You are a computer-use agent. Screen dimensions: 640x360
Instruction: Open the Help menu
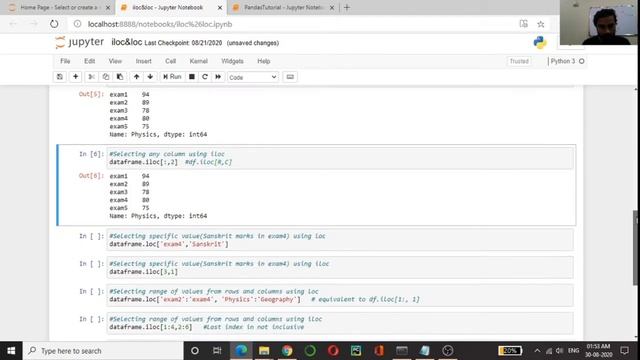(x=264, y=61)
